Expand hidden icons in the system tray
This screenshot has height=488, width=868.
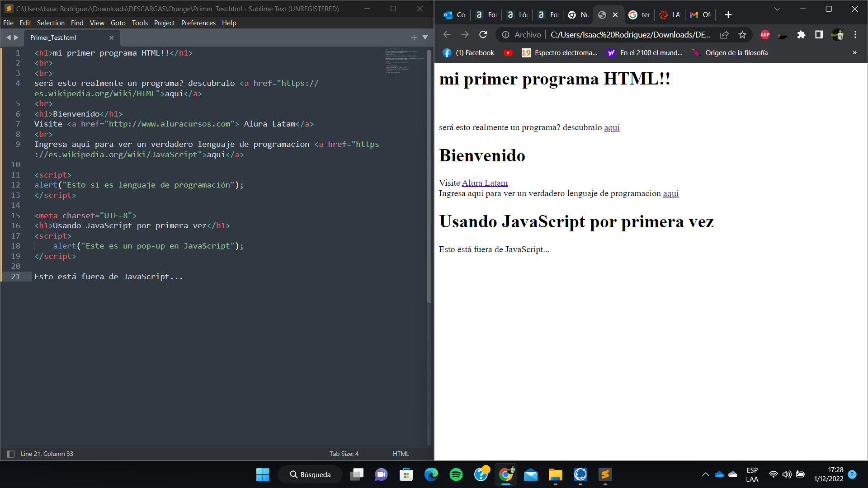pyautogui.click(x=705, y=474)
